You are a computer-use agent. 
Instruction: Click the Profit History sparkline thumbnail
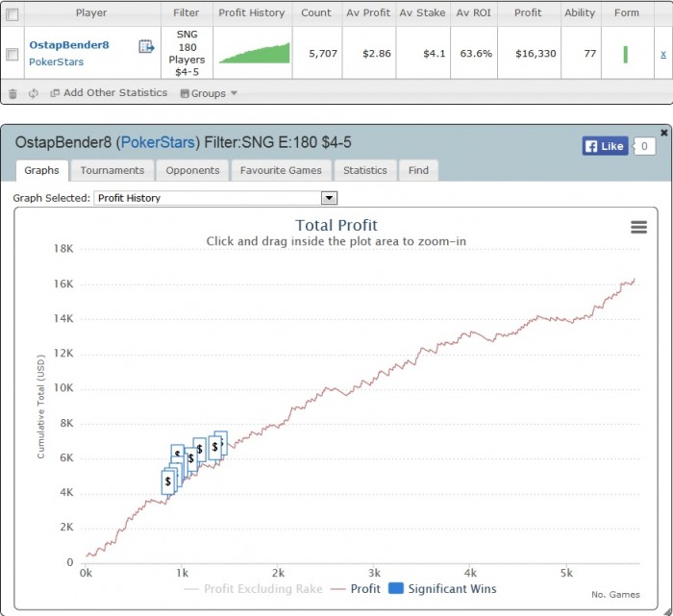point(254,53)
